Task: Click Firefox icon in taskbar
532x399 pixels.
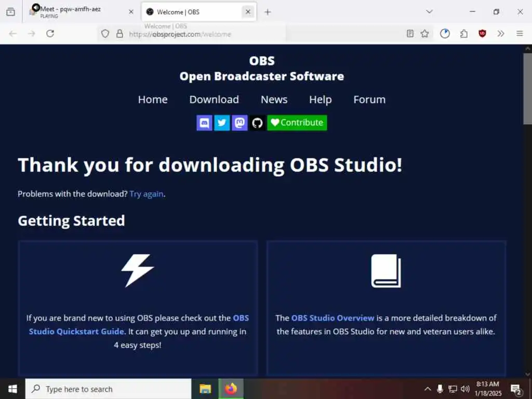Action: pyautogui.click(x=231, y=389)
